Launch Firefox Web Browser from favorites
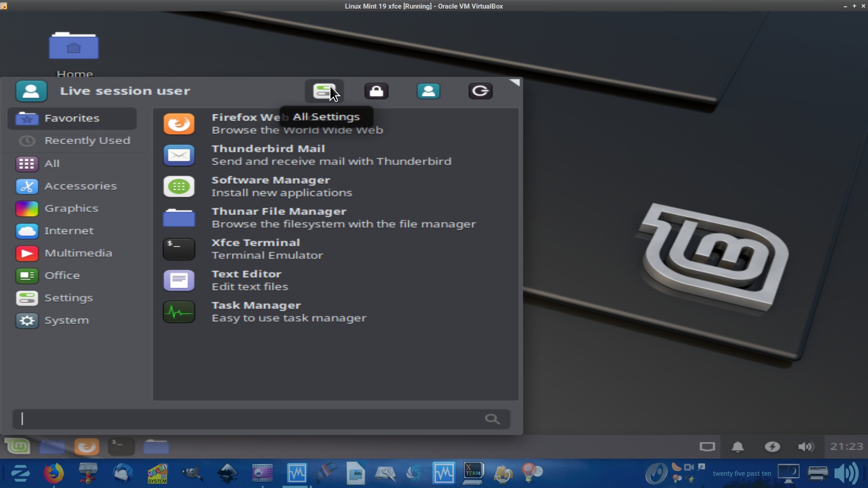 point(179,124)
